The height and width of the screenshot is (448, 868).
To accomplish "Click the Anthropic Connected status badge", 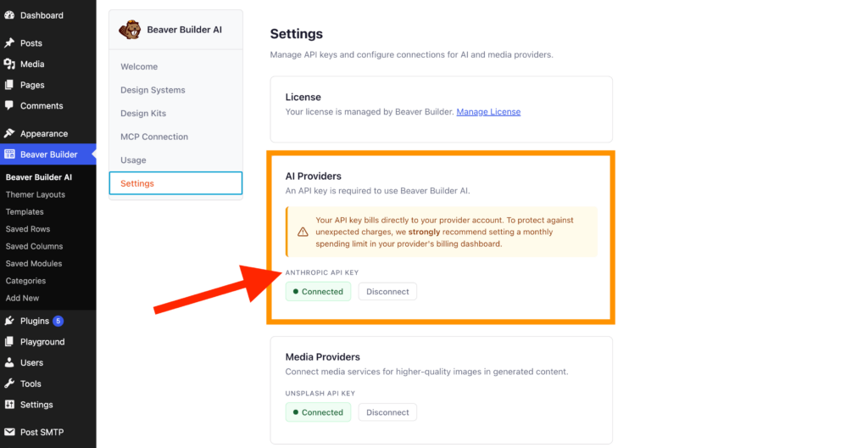I will [319, 292].
